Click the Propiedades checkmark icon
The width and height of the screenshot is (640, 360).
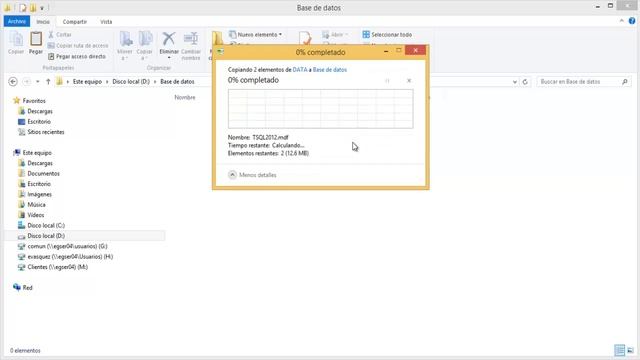coord(305,38)
